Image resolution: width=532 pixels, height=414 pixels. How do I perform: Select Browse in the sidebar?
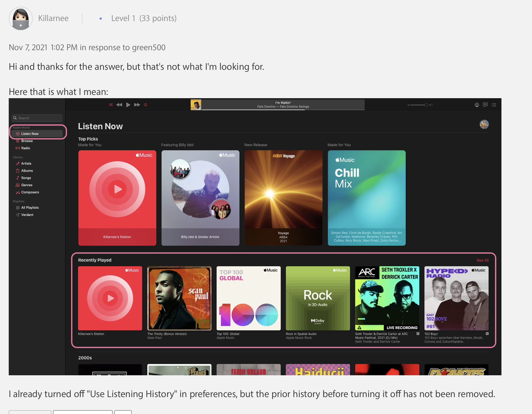point(27,141)
